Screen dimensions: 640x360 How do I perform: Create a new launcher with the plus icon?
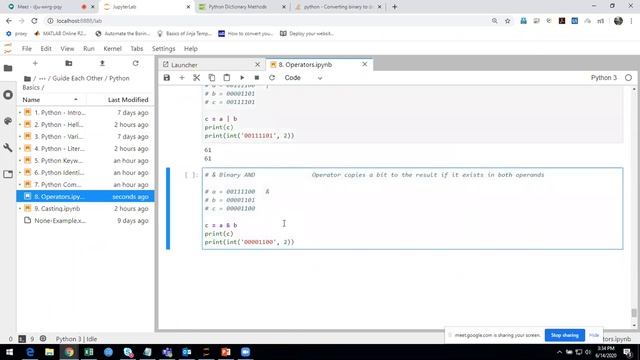tap(35, 63)
